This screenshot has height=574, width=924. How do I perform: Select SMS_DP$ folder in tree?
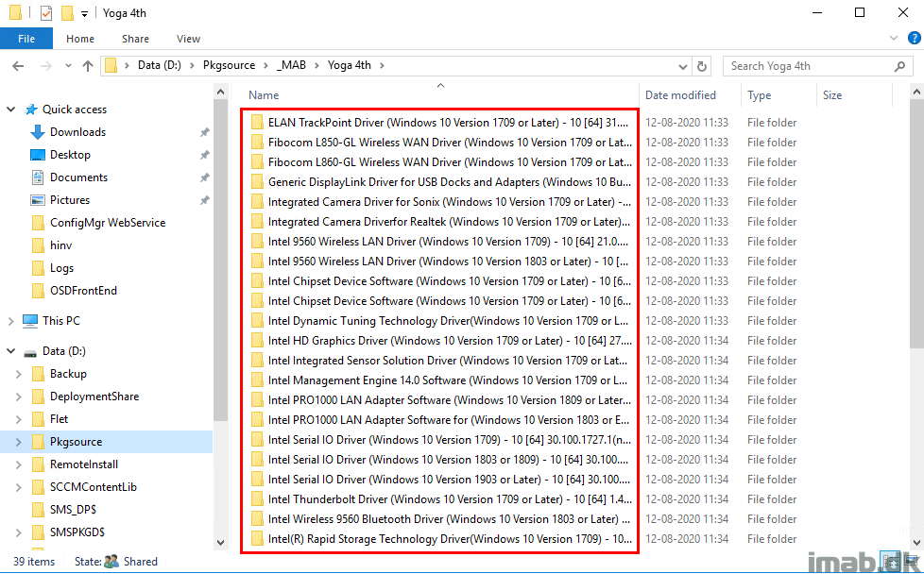pyautogui.click(x=73, y=510)
